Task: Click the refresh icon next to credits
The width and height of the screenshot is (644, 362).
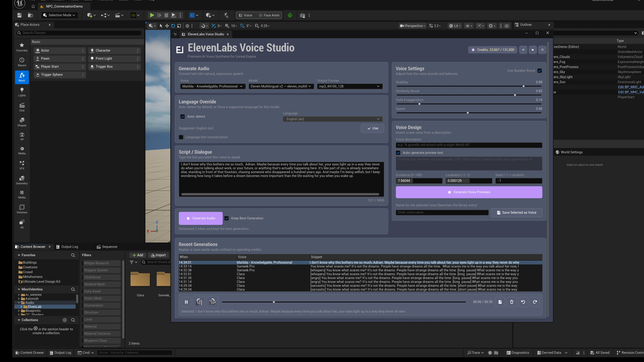Action: click(x=542, y=50)
